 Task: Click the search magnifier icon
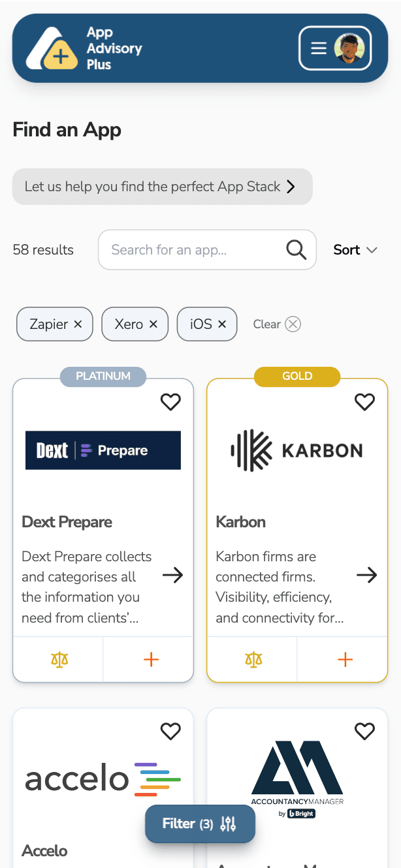point(296,249)
